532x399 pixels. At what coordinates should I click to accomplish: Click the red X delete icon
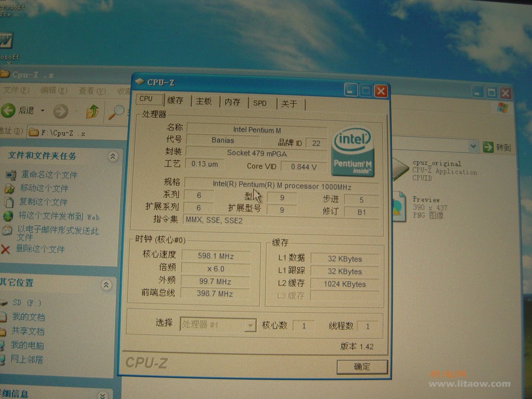(5, 250)
